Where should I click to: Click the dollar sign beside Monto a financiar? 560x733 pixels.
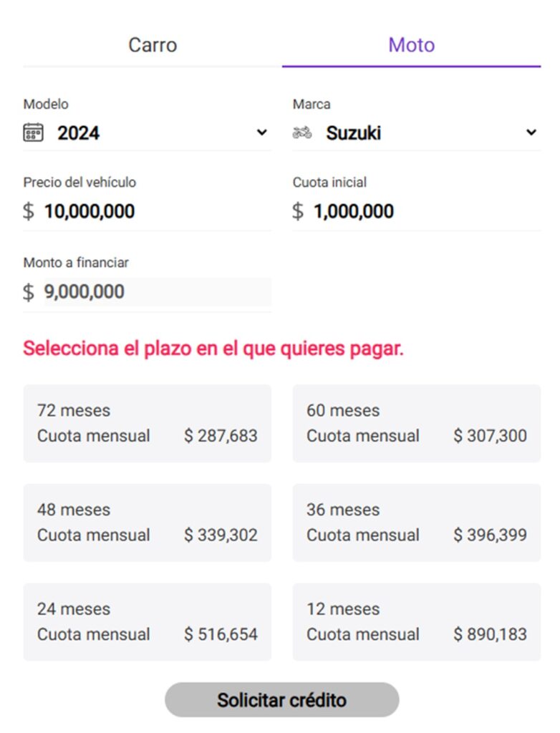coord(28,291)
